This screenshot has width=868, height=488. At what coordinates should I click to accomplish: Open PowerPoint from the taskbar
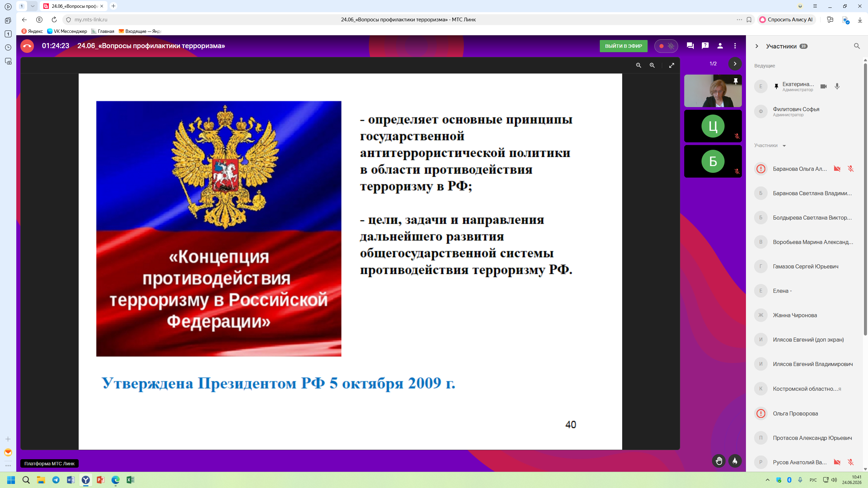tap(101, 480)
